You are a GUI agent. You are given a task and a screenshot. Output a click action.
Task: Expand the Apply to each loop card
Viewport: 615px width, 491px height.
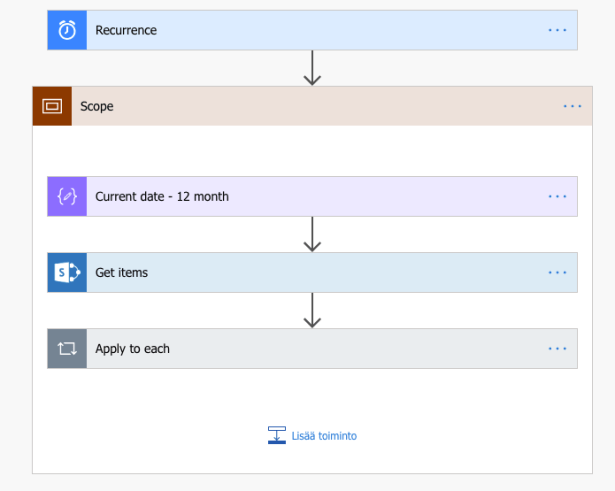(300, 349)
